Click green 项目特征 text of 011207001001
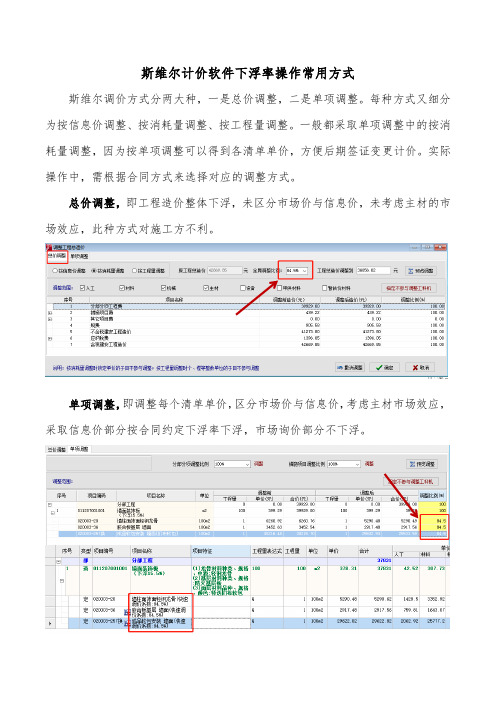The image size is (496, 702). click(220, 581)
